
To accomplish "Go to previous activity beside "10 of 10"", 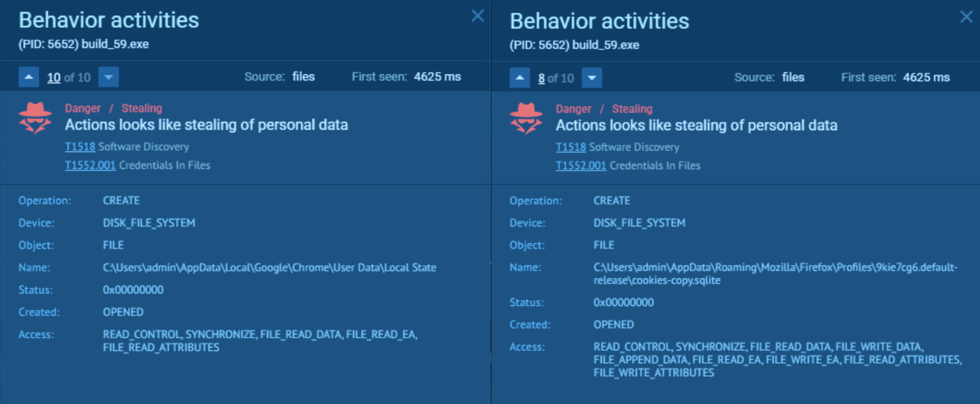I will tap(29, 78).
